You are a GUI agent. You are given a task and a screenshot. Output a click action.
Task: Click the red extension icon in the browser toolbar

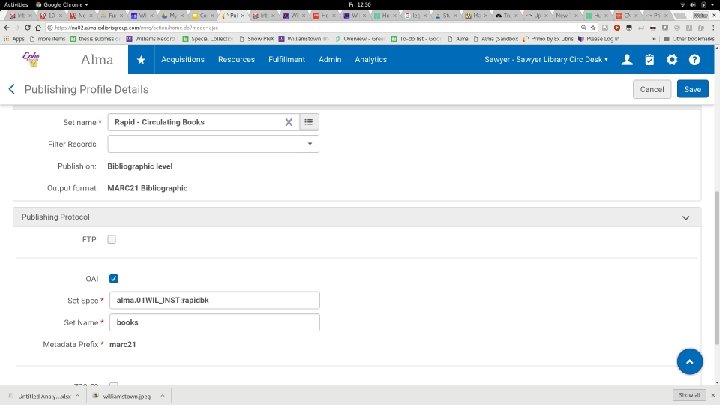click(617, 28)
